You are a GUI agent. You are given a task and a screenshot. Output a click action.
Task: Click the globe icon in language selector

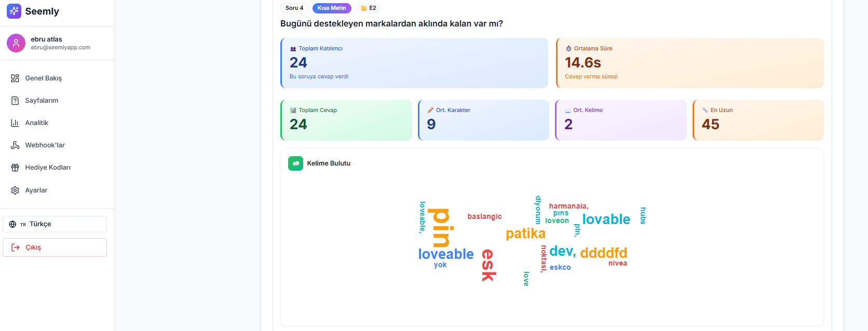[x=13, y=224]
